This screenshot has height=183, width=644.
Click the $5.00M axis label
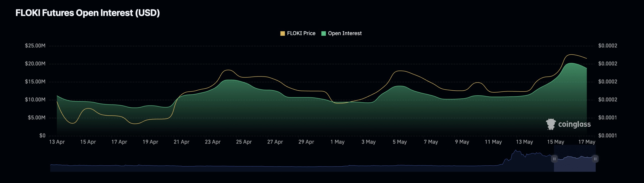pos(36,118)
